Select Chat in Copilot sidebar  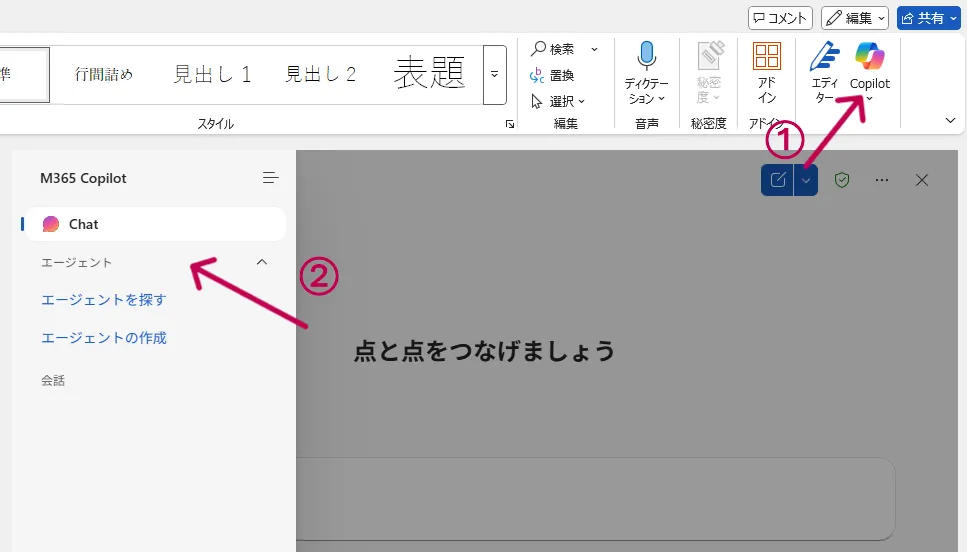coord(155,224)
